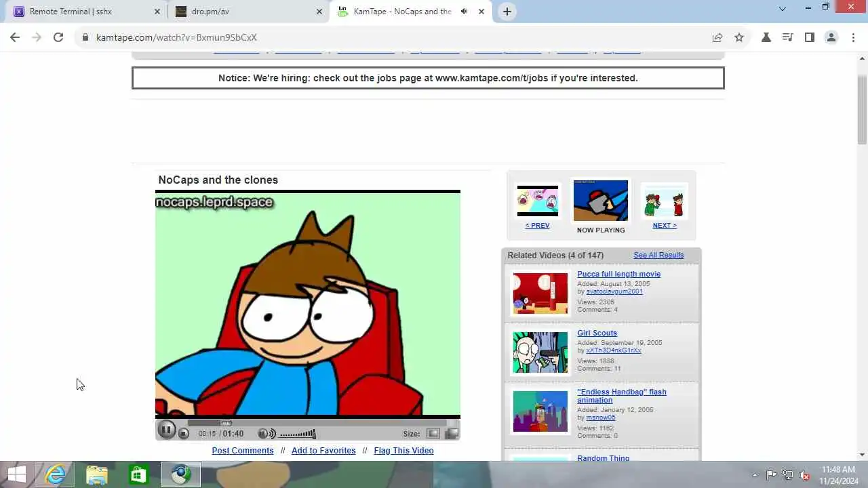Click the Endless Handbag thumbnail

540,411
